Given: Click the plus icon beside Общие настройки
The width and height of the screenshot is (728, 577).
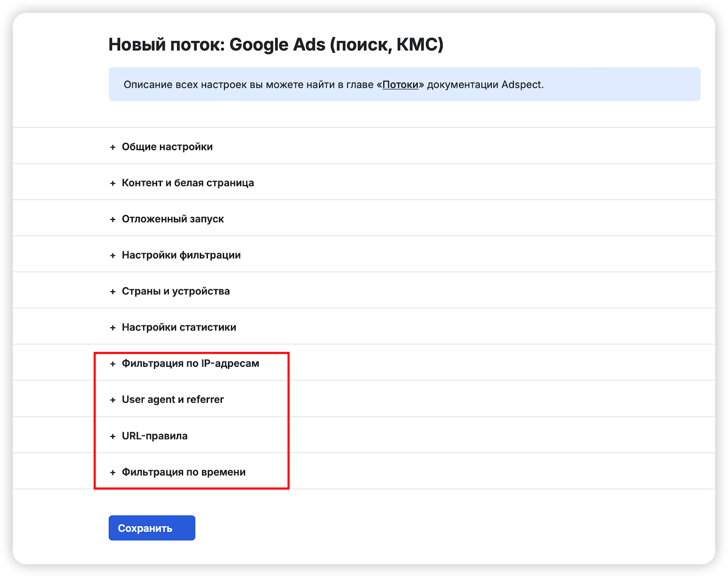Looking at the screenshot, I should coord(113,147).
